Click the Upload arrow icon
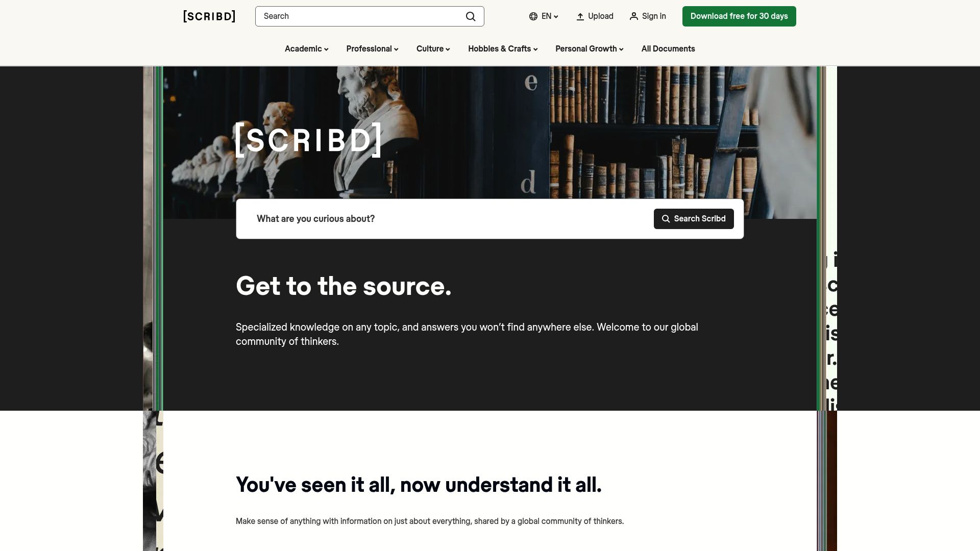Screen dimensions: 980x551 580,16
